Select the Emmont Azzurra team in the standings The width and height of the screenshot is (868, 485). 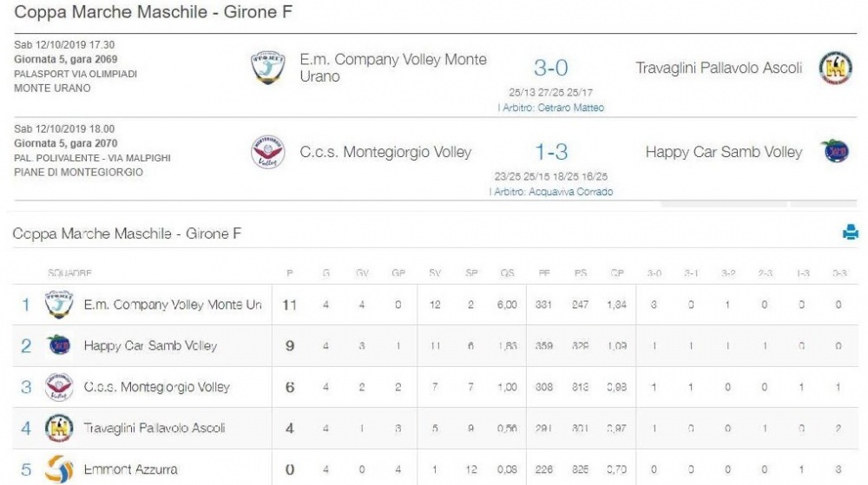click(131, 469)
